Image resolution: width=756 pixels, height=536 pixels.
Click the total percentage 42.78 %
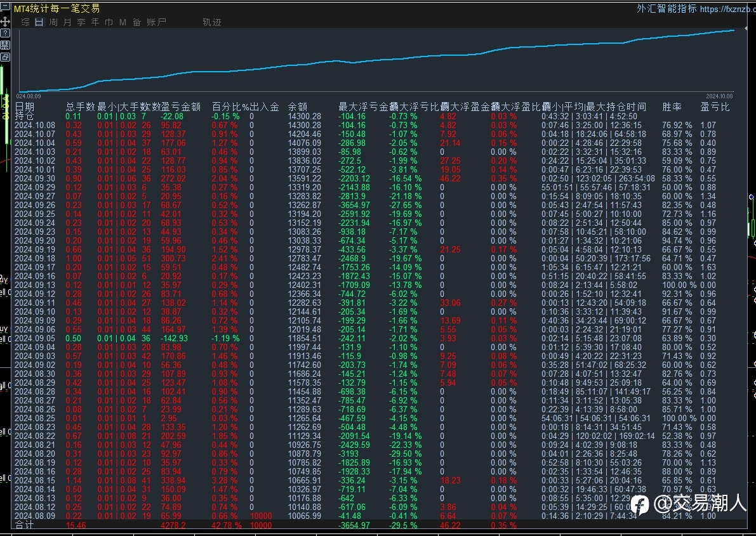coord(227,525)
